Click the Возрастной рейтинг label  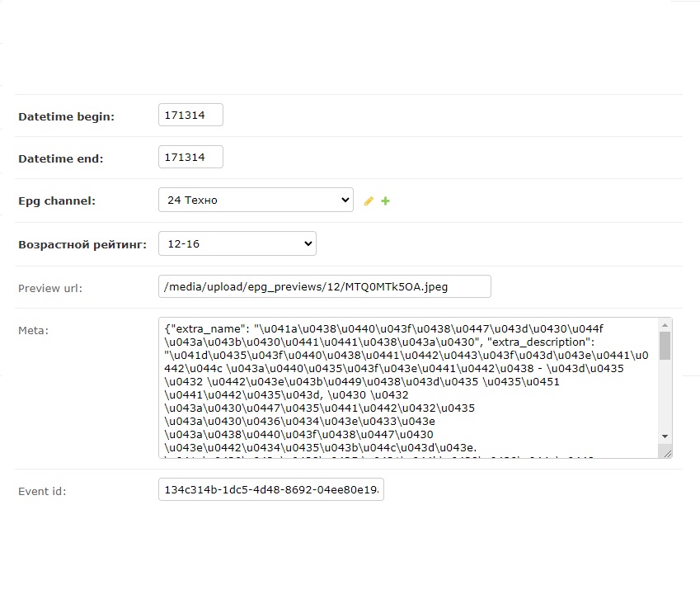pos(82,245)
